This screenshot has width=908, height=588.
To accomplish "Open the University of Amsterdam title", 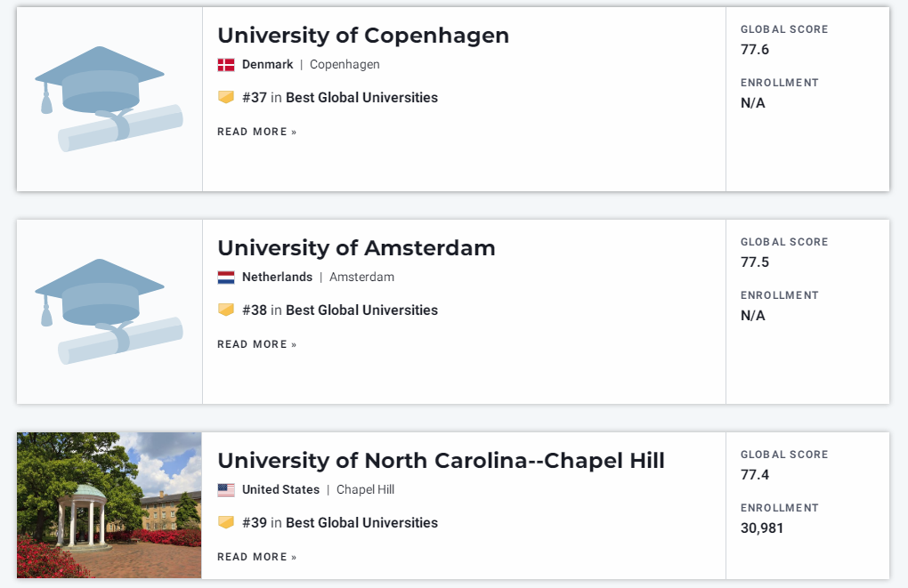I will click(356, 247).
